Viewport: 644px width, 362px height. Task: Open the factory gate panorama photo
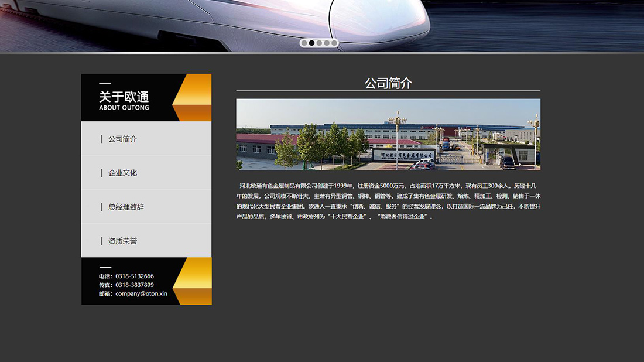[x=388, y=135]
